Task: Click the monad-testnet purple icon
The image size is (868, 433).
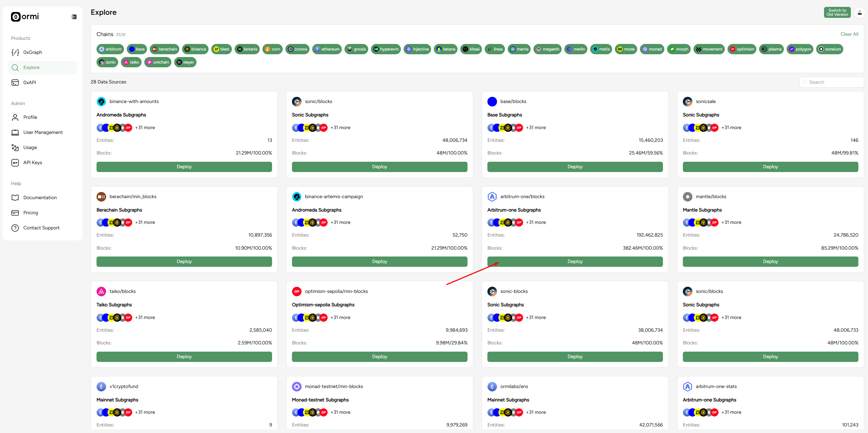Action: coord(296,387)
